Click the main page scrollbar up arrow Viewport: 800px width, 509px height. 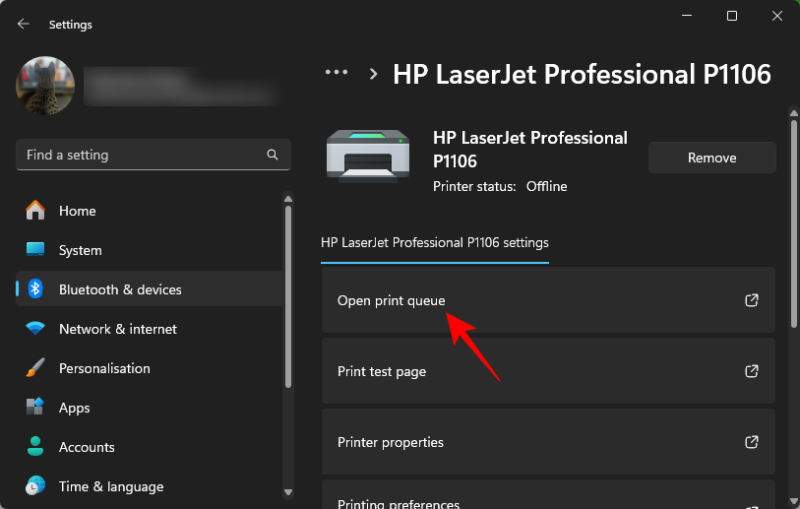pyautogui.click(x=793, y=113)
